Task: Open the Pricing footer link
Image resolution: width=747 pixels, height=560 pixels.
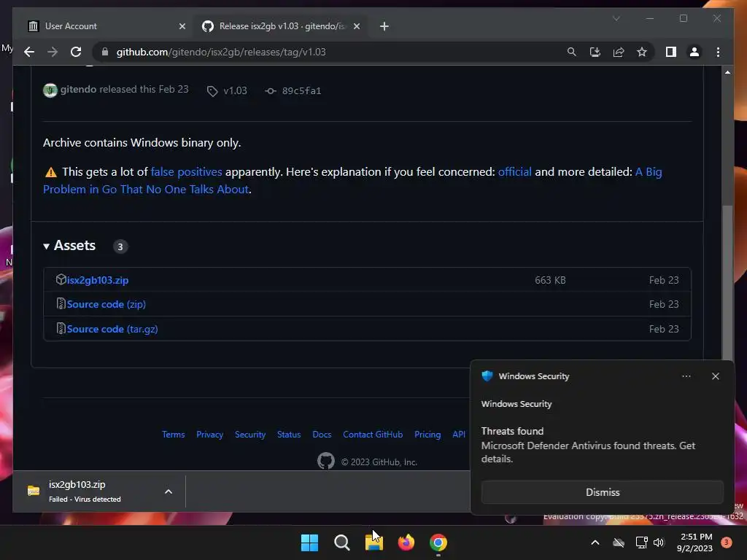Action: 427,435
